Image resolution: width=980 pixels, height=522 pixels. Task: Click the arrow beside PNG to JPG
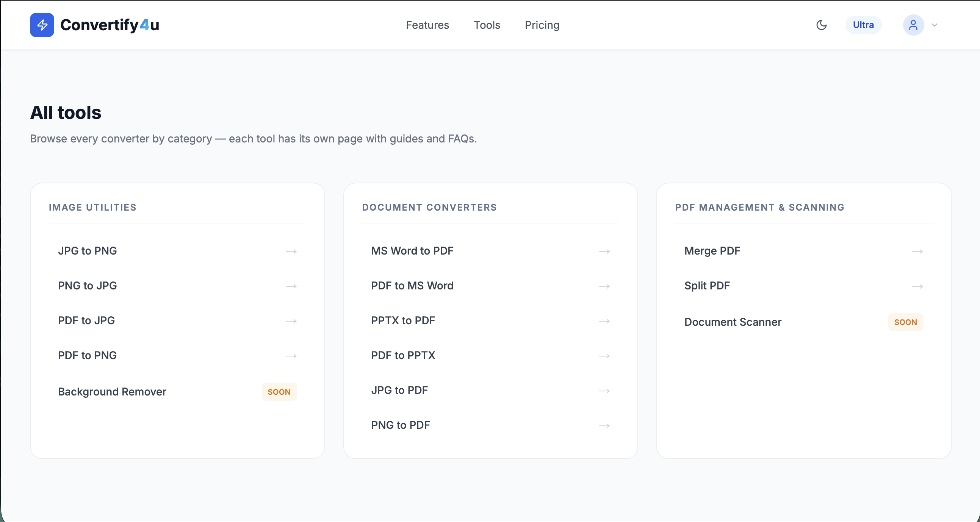[x=291, y=286]
